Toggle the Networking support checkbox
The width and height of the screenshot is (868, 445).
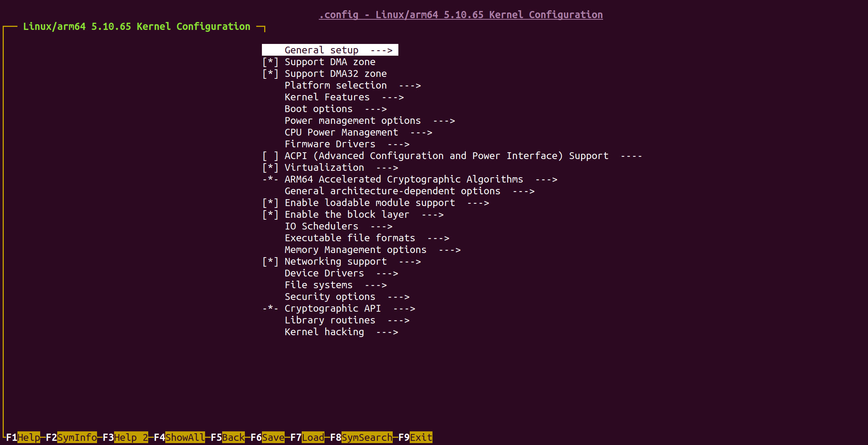point(270,262)
